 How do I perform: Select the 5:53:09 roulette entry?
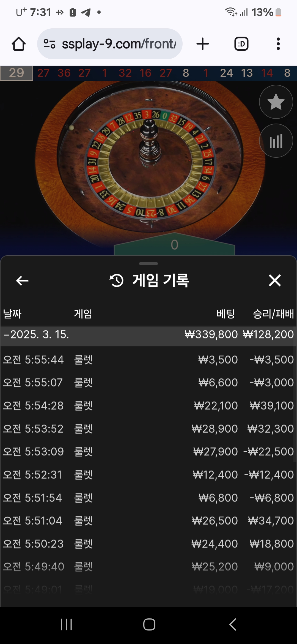tap(148, 452)
